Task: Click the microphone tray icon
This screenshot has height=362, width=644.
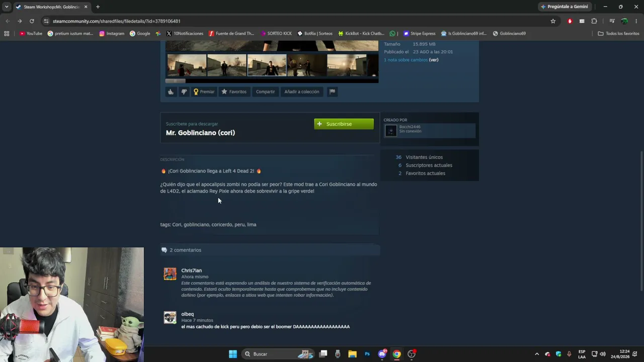Action: click(569, 354)
